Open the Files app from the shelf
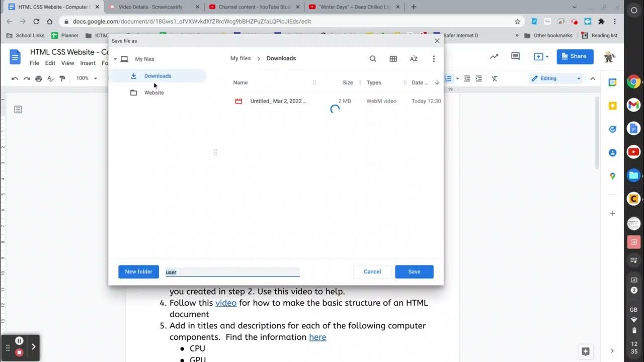Image resolution: width=644 pixels, height=362 pixels. (633, 175)
